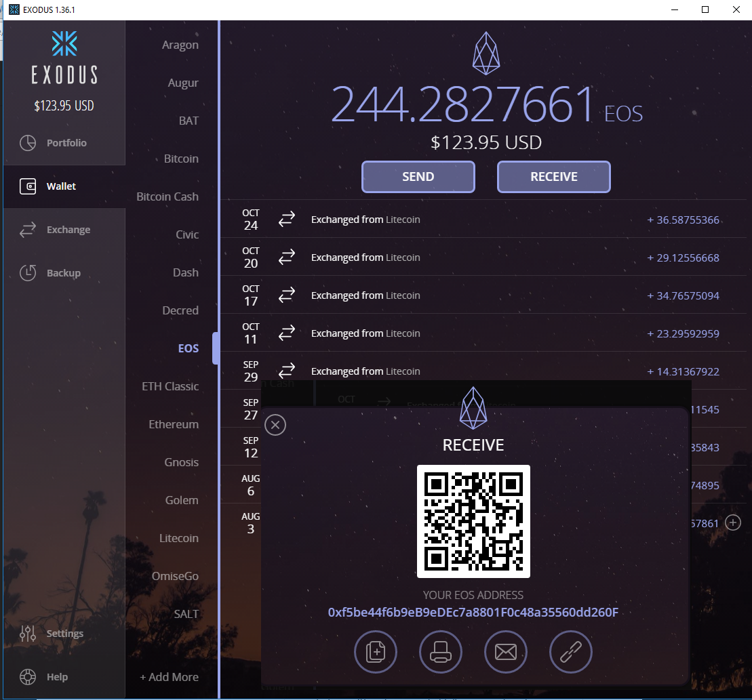Click the Exodus logo in the sidebar
Viewport: 752px width, 700px height.
point(64,58)
